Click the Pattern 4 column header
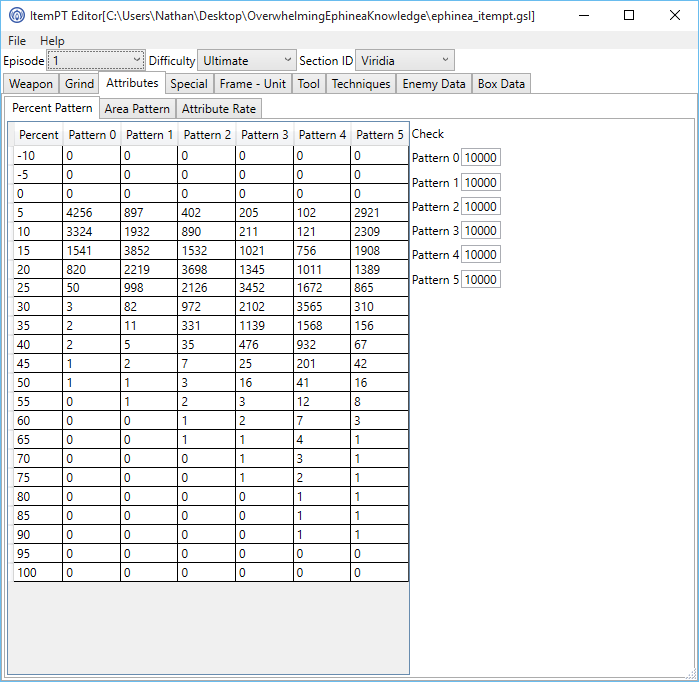This screenshot has height=682, width=699. (x=322, y=135)
